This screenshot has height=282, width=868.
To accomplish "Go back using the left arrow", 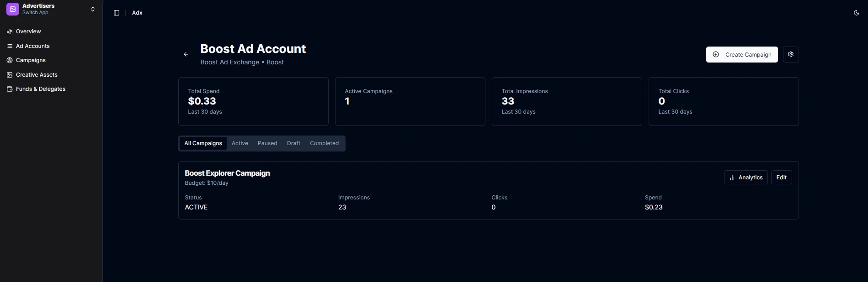I will coord(186,54).
